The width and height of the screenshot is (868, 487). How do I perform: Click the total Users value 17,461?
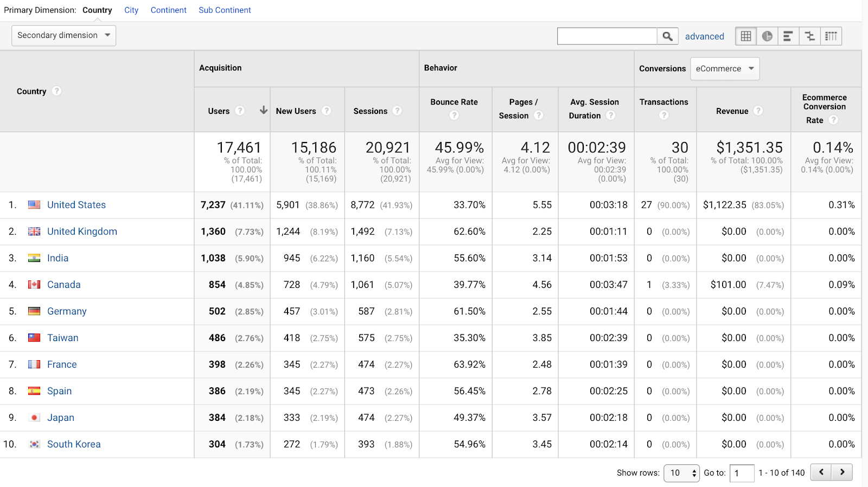pos(239,148)
